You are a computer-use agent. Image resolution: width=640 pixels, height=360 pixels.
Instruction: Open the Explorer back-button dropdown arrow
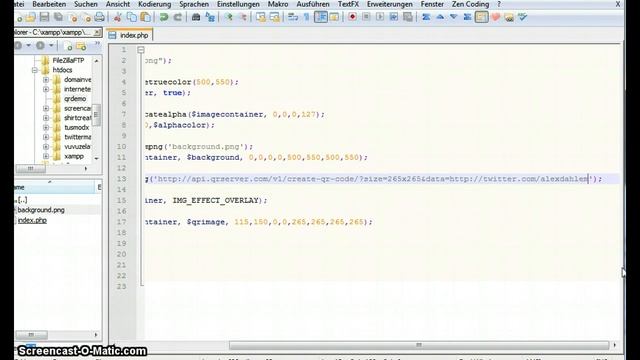[x=29, y=46]
